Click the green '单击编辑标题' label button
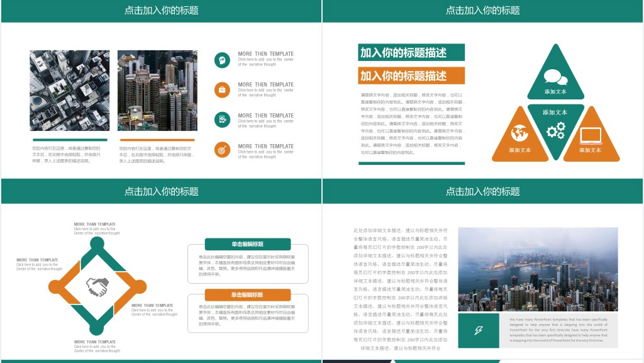644x363 pixels. click(248, 244)
